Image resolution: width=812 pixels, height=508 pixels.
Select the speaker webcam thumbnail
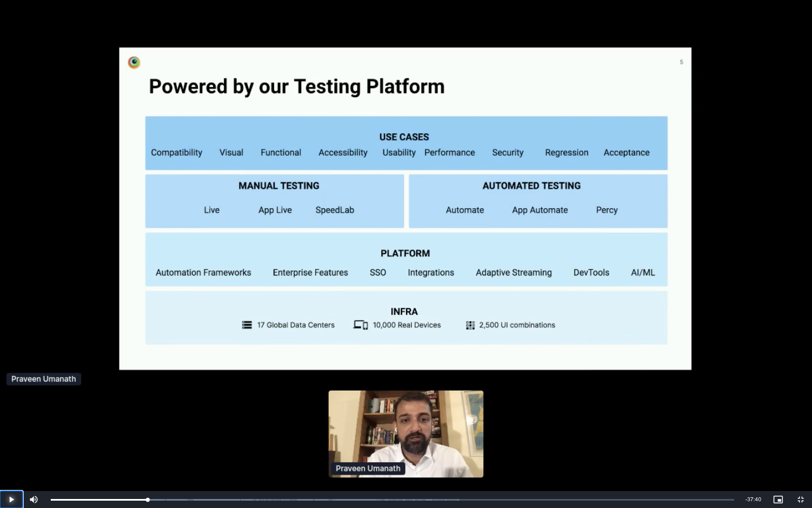[x=405, y=433]
